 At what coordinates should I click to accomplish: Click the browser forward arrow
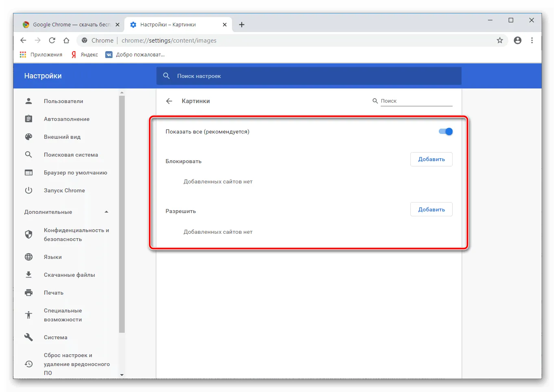(38, 40)
